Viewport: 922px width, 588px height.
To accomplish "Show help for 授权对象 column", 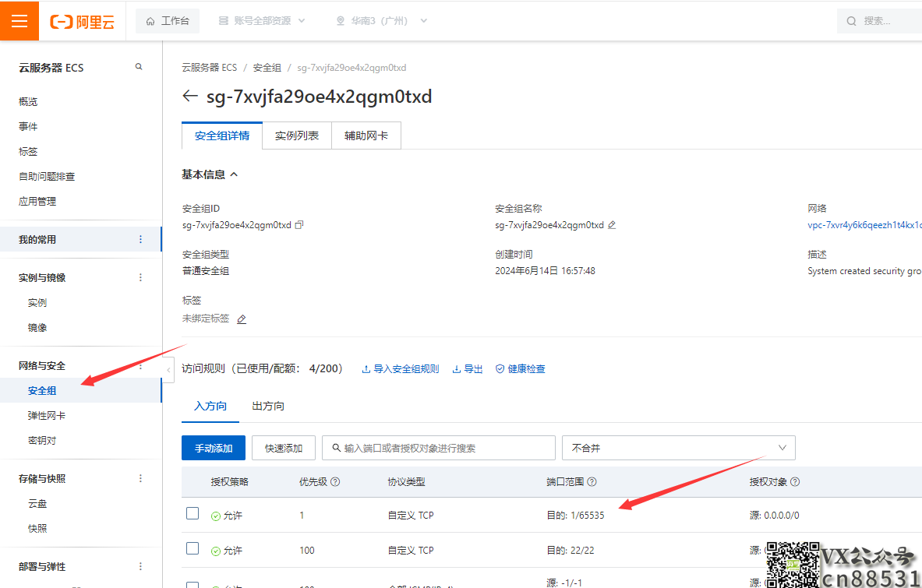I will click(x=795, y=481).
